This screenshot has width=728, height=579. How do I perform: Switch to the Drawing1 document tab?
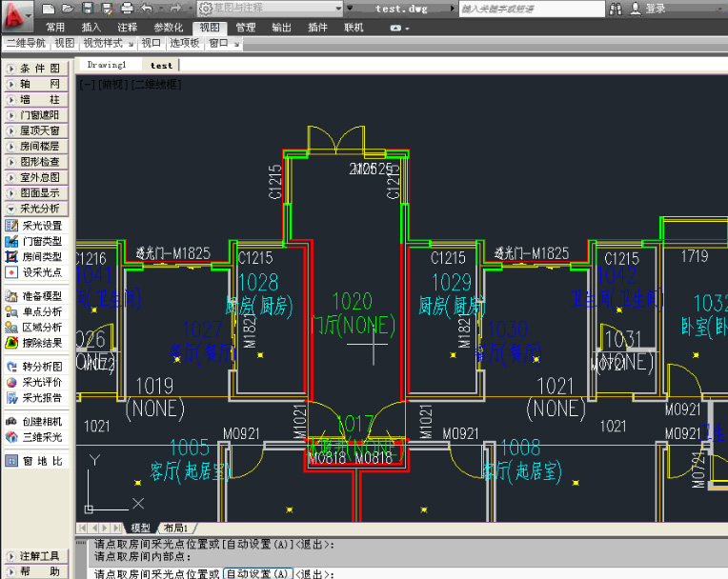coord(107,65)
